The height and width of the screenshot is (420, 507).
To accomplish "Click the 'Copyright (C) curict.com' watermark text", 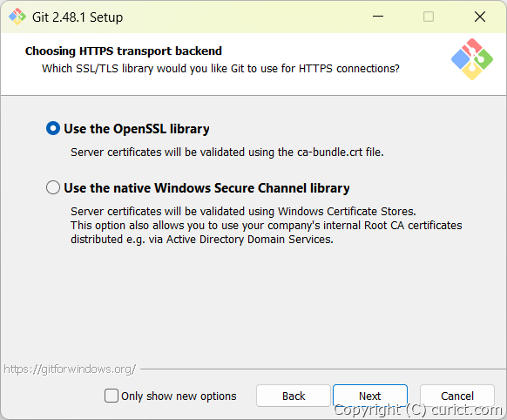I will click(x=418, y=410).
